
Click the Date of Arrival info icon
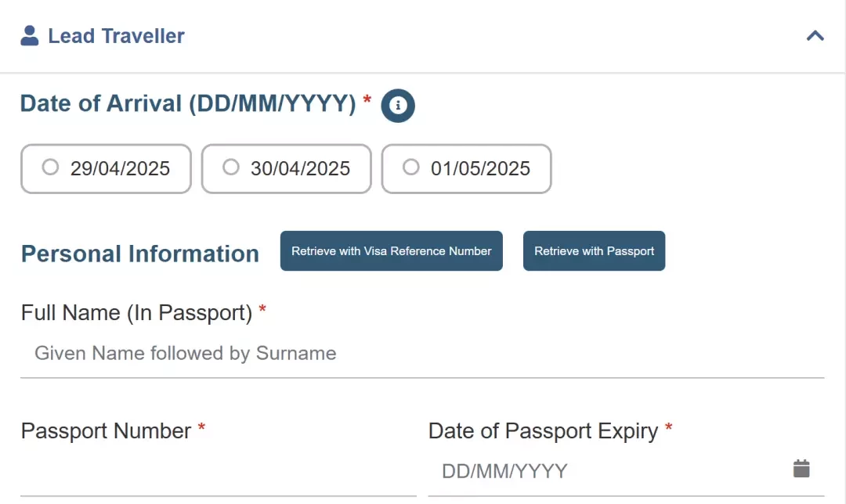tap(398, 106)
